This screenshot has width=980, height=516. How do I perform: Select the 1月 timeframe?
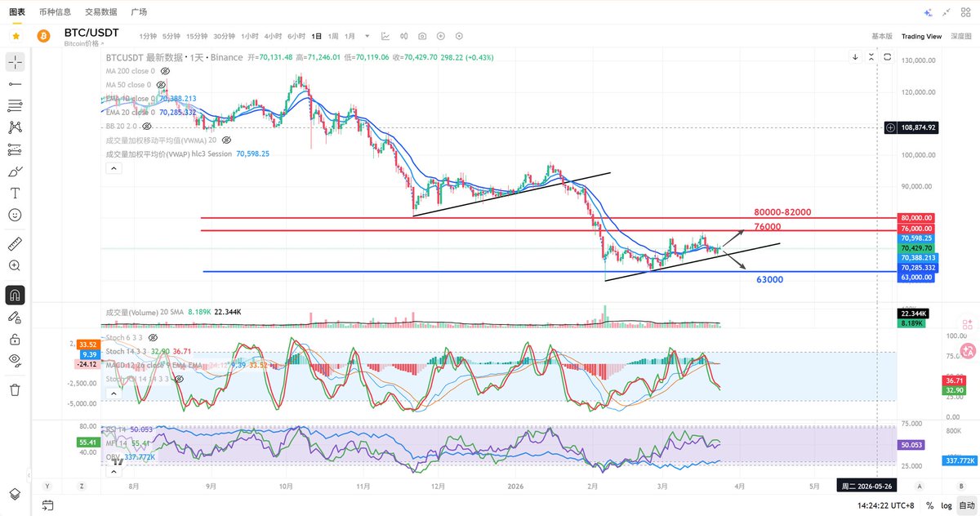pos(350,36)
